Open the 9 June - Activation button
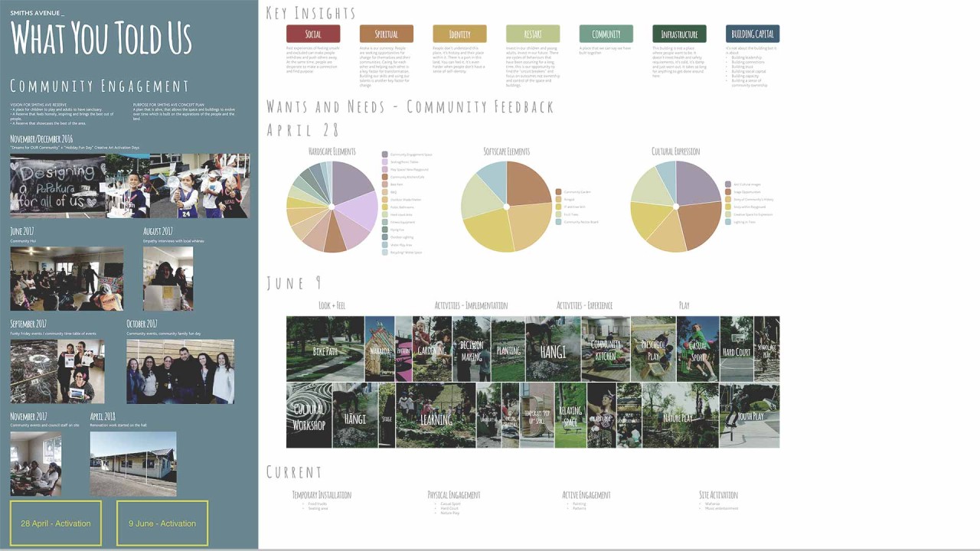This screenshot has width=980, height=551. pos(162,523)
